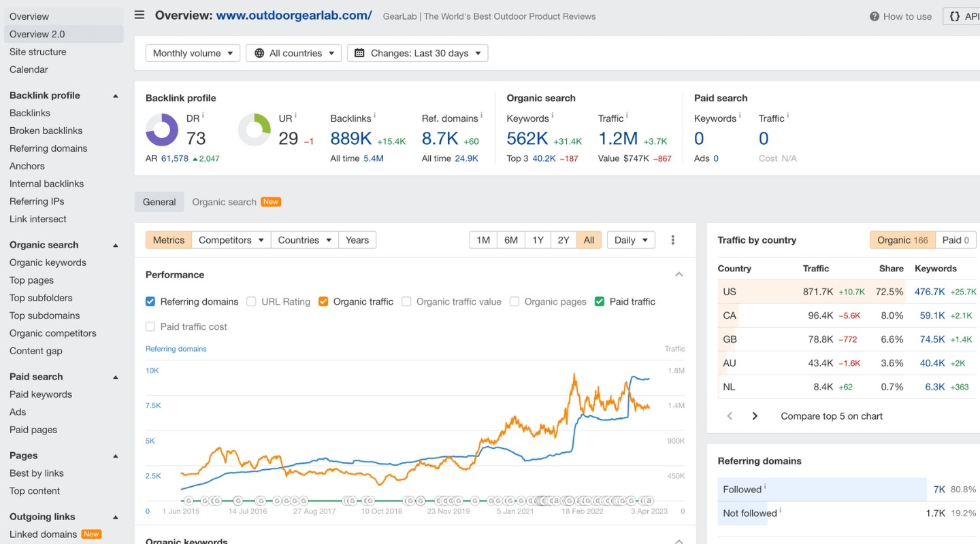Click the globe icon in All countries

[259, 53]
